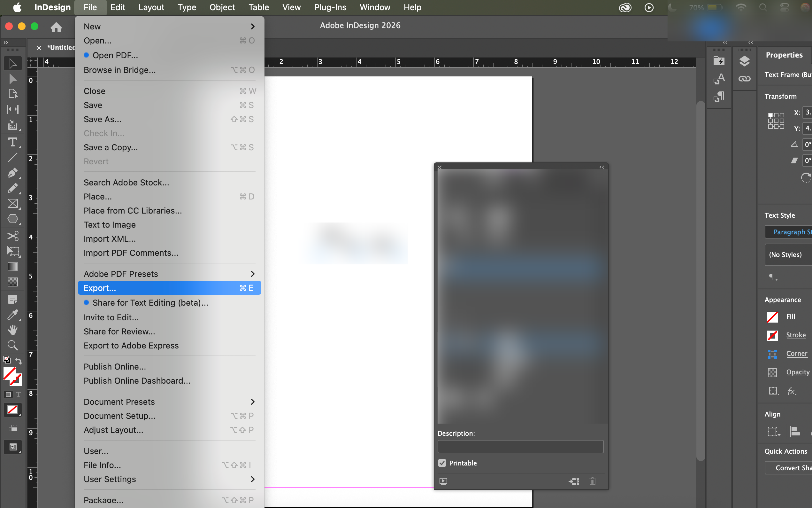Select the Eyedropper tool

[x=12, y=315]
